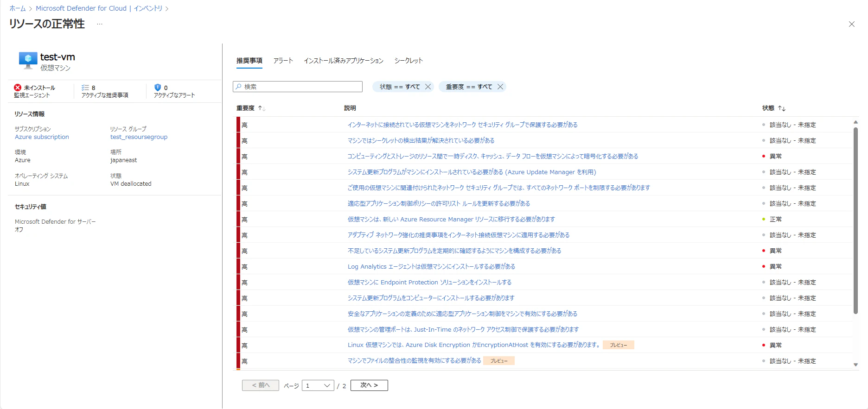Open the ellipsis menu beside the title
Screen dimensions: 868x409
click(x=100, y=24)
